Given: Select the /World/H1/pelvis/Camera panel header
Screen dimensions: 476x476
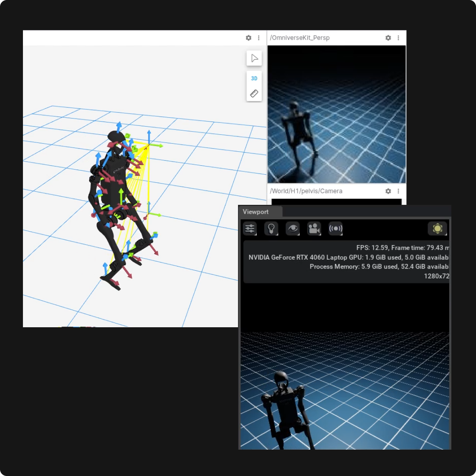Looking at the screenshot, I should point(306,191).
